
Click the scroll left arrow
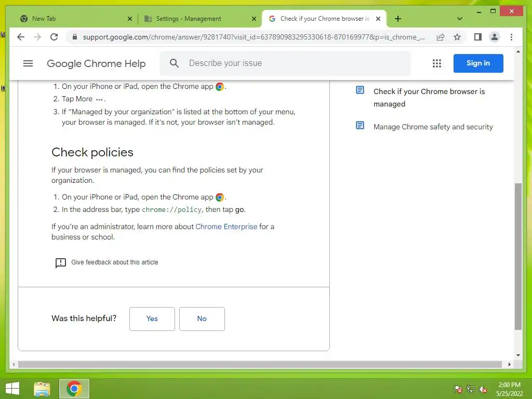14,364
